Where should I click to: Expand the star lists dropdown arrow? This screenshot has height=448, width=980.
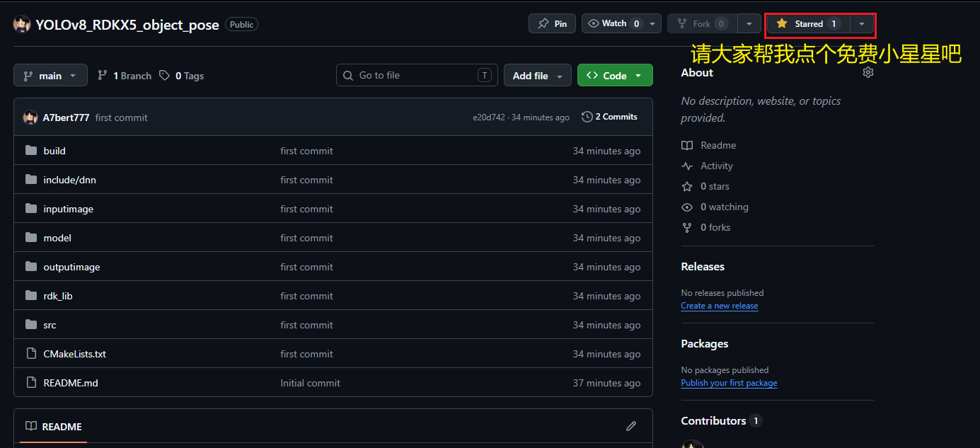(861, 23)
